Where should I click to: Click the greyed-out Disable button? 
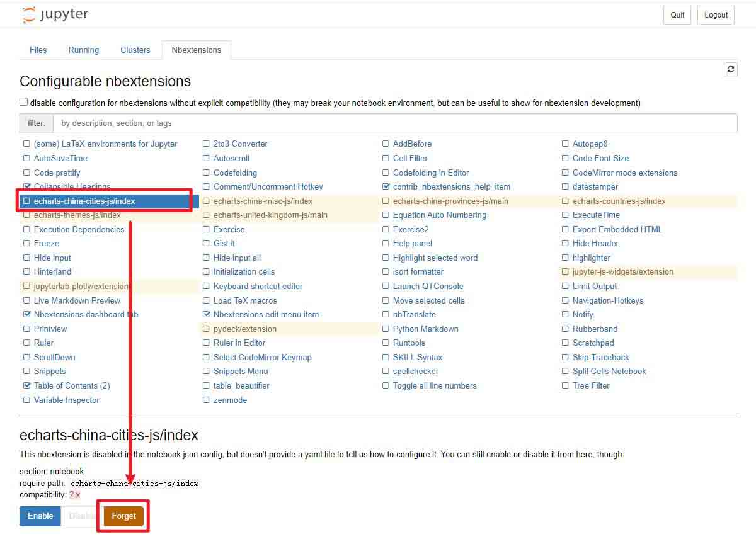coord(81,516)
